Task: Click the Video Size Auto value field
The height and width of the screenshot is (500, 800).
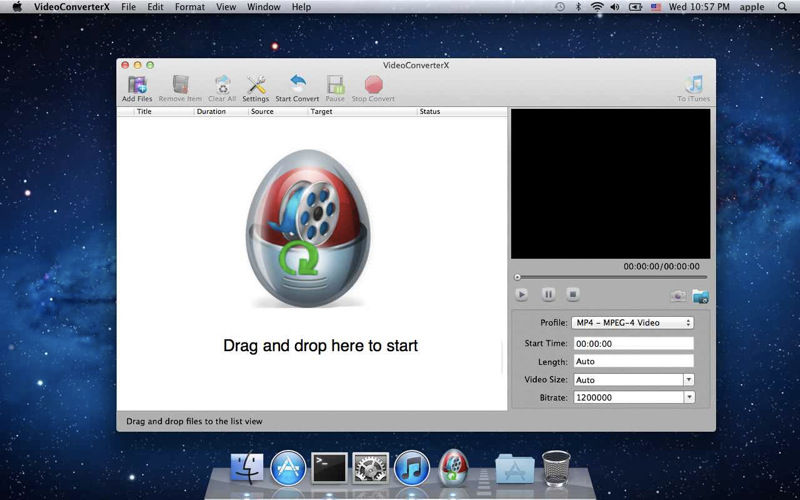Action: click(x=629, y=380)
